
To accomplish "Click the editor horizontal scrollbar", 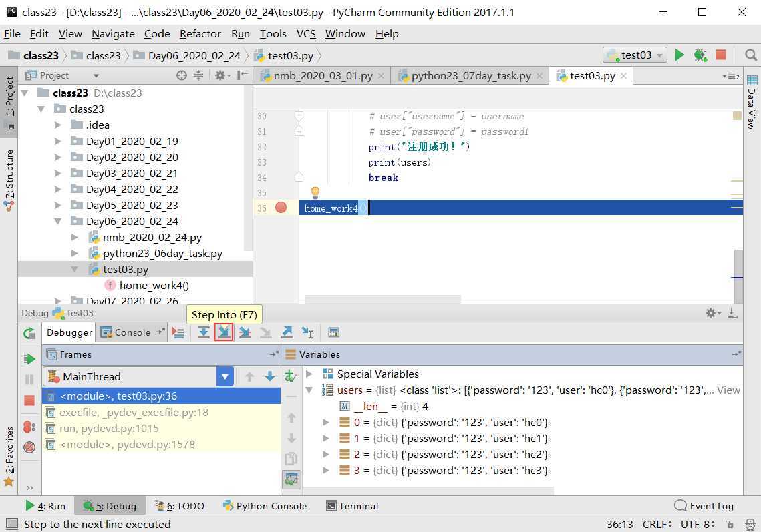I will [382, 299].
